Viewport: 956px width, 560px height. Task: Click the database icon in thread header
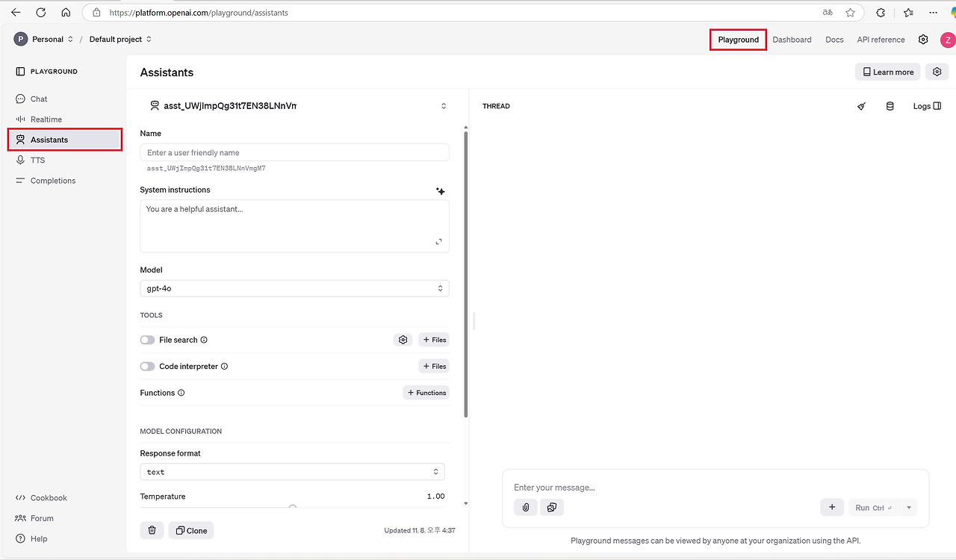pyautogui.click(x=890, y=106)
